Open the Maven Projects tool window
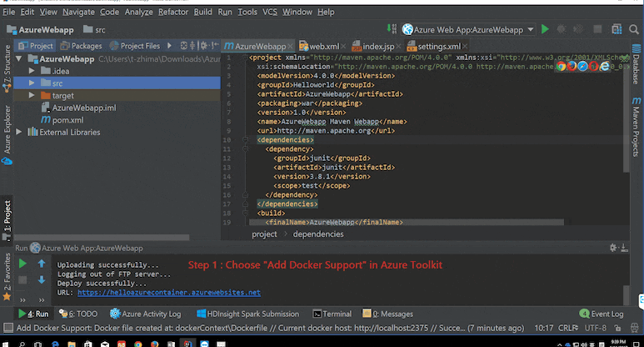Image resolution: width=644 pixels, height=347 pixels. click(x=637, y=127)
